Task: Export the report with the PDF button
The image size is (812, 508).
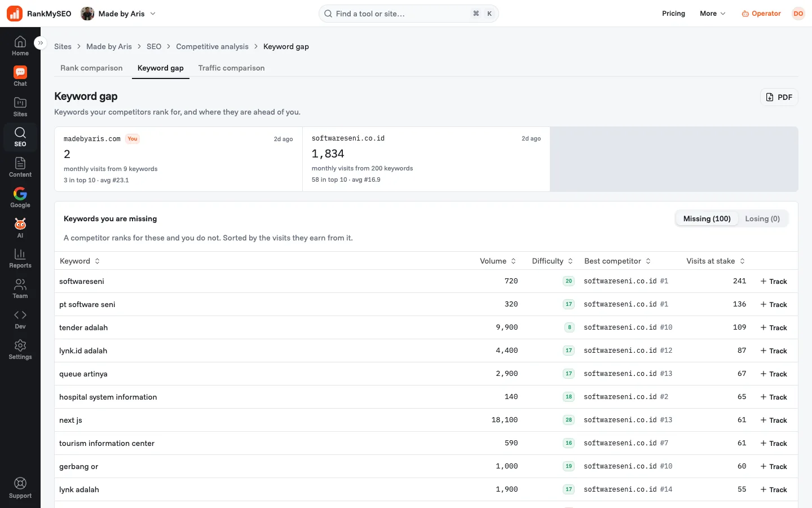Action: pyautogui.click(x=779, y=97)
